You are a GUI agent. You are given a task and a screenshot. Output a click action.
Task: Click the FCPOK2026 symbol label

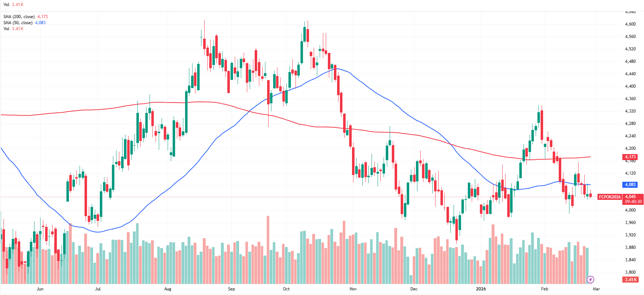click(610, 197)
